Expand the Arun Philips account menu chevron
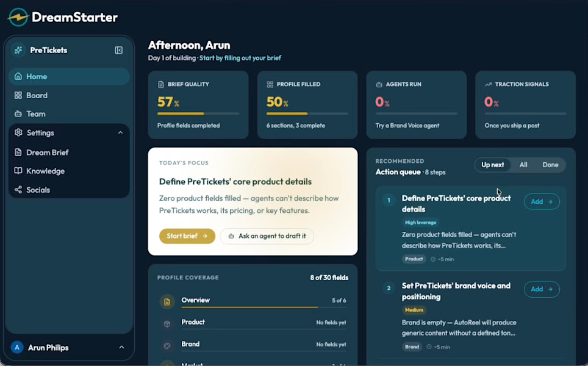 [121, 348]
